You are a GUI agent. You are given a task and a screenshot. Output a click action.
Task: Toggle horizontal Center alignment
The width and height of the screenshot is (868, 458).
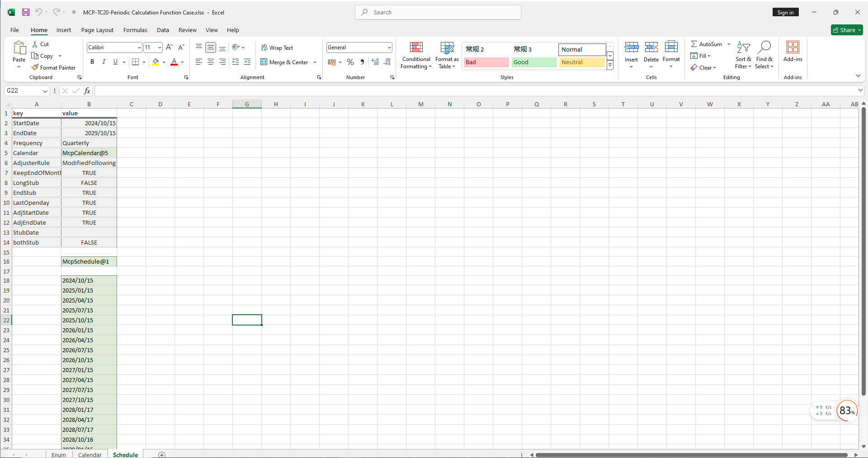pyautogui.click(x=211, y=62)
